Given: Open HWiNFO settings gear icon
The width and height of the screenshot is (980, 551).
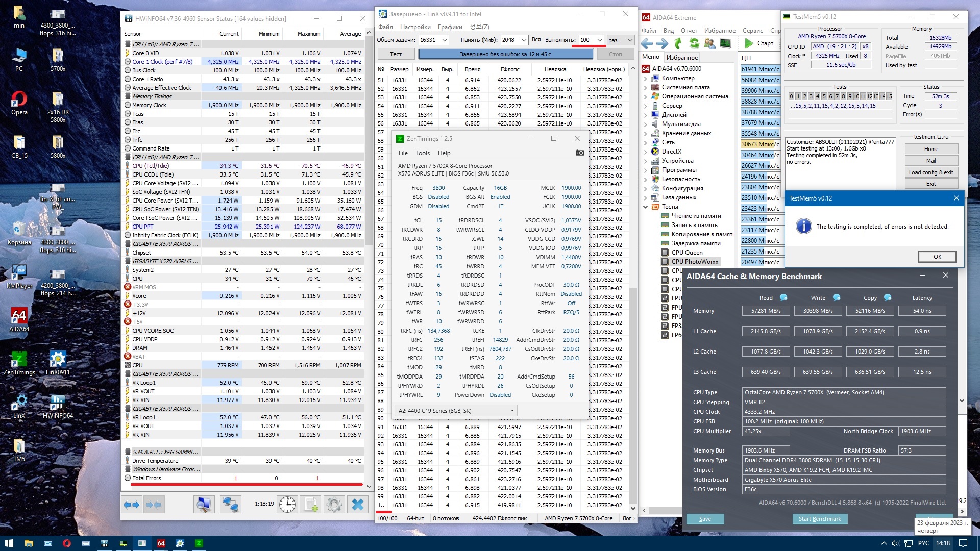Looking at the screenshot, I should point(334,505).
